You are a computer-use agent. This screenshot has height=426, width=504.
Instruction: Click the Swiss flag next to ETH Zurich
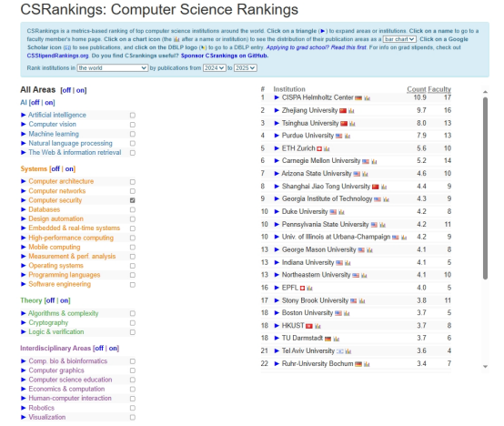[x=319, y=148]
